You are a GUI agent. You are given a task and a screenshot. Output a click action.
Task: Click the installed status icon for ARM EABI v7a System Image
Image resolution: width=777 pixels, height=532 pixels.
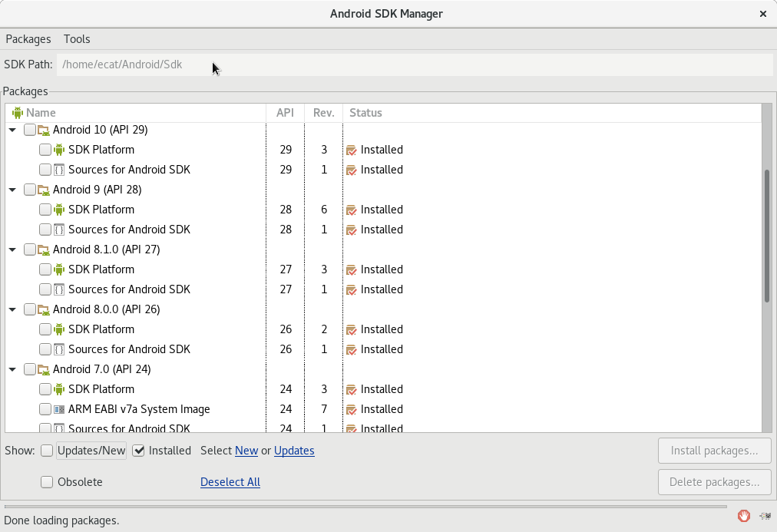[x=352, y=410]
